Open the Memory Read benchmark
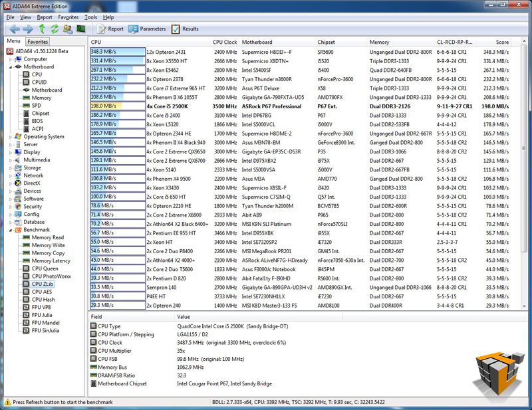Image resolution: width=532 pixels, height=410 pixels. [x=47, y=238]
